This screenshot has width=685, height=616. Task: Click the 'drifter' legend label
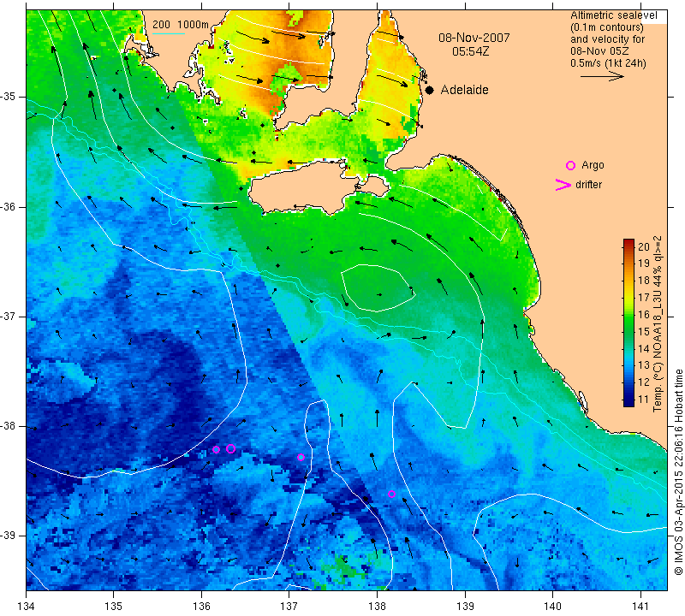[x=588, y=185]
